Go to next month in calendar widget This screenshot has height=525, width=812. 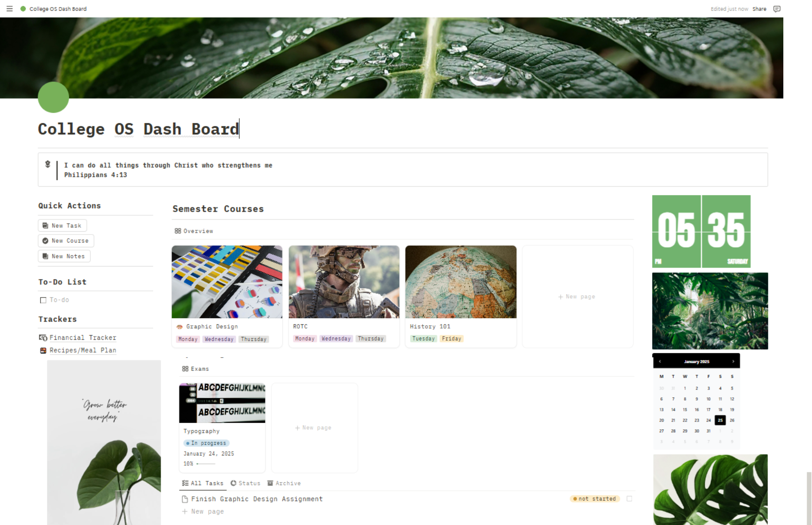(733, 361)
